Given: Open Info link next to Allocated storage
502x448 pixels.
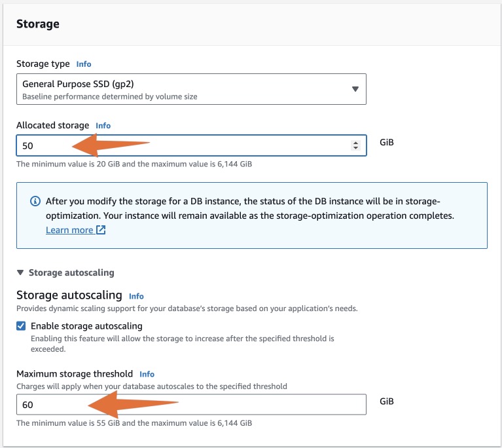Looking at the screenshot, I should pyautogui.click(x=103, y=126).
